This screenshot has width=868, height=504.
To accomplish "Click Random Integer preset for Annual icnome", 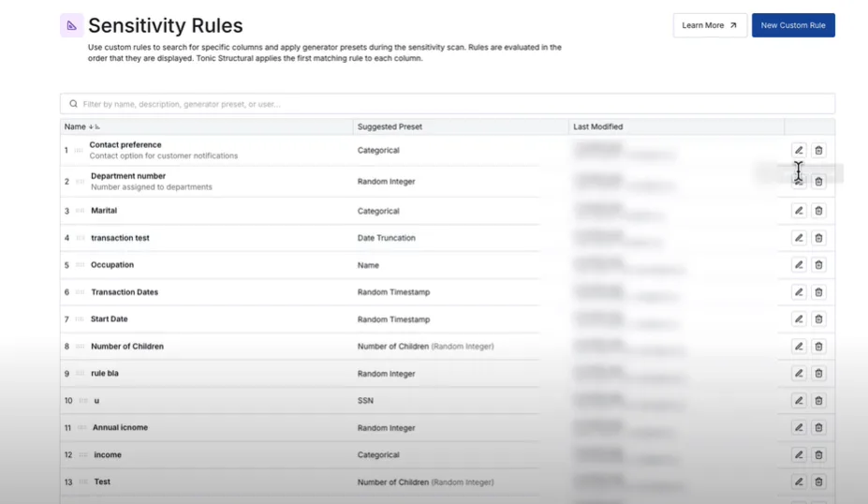I will 387,428.
